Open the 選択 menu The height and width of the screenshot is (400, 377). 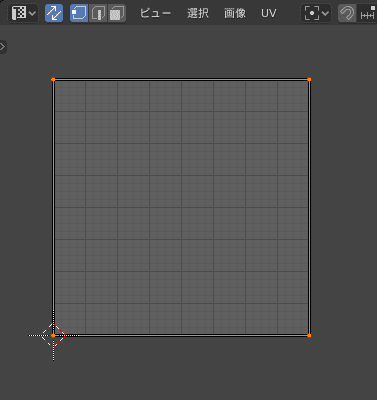[x=198, y=13]
